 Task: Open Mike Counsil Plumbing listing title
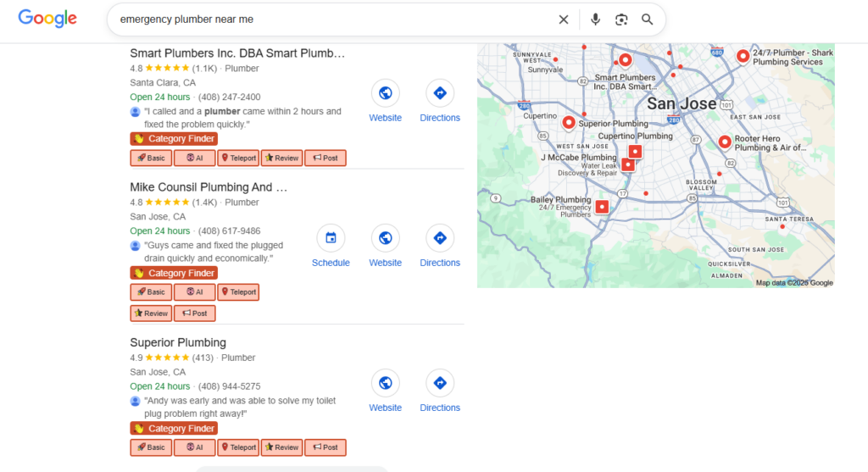[x=209, y=187]
